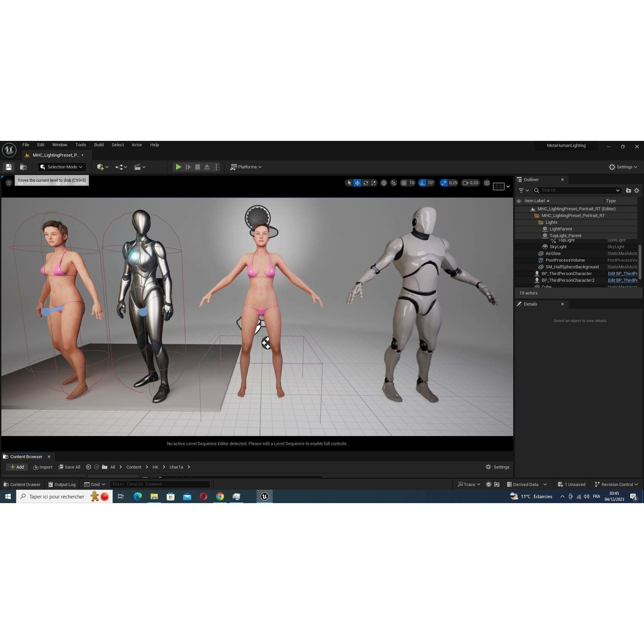Toggle scale snapping icon
This screenshot has height=644, width=644.
click(444, 183)
